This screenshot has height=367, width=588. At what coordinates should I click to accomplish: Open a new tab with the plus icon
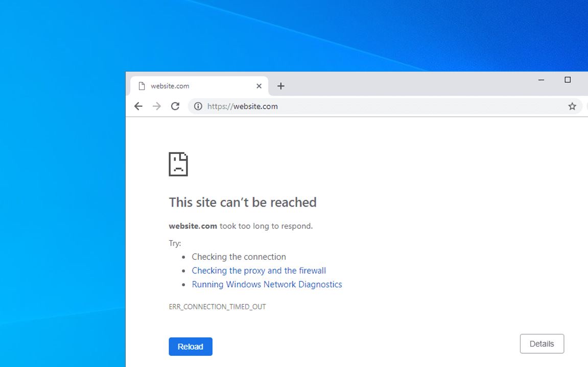point(280,86)
